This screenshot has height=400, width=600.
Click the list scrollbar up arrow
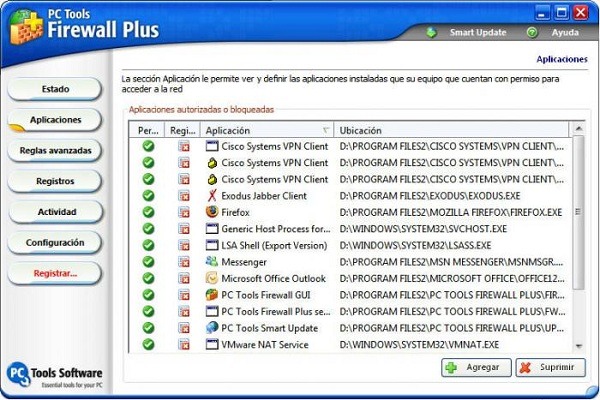(x=579, y=129)
